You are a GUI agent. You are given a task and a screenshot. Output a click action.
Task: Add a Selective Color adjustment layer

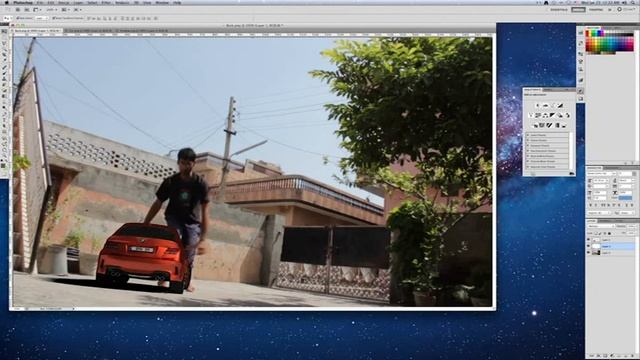pyautogui.click(x=564, y=125)
